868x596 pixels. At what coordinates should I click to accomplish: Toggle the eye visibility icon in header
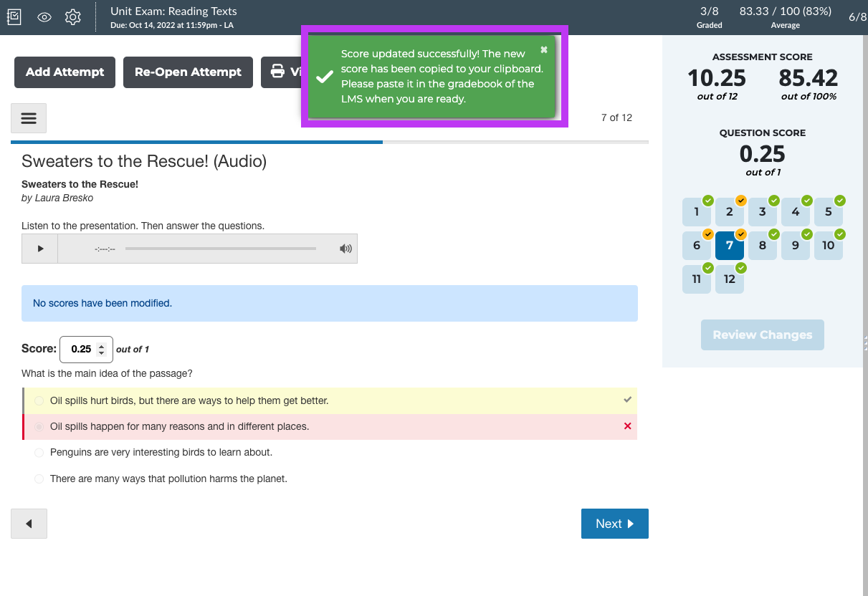(x=44, y=17)
